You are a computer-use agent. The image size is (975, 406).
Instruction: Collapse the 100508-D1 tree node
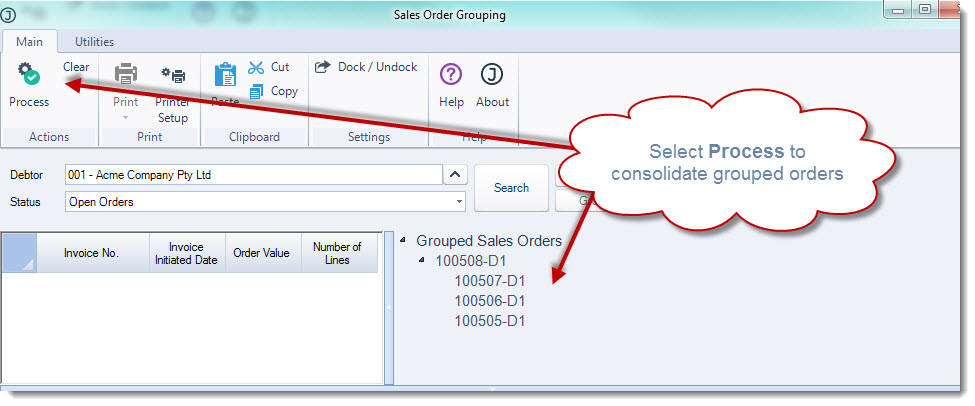423,260
